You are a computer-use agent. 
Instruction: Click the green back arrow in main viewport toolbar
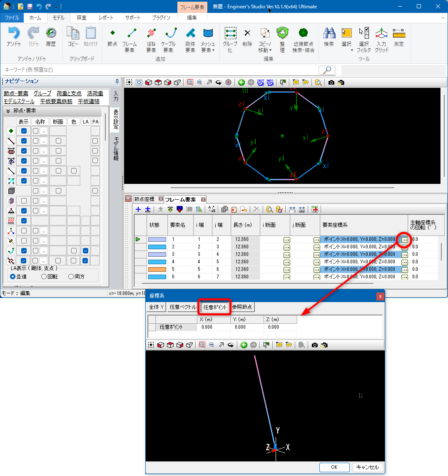(241, 82)
